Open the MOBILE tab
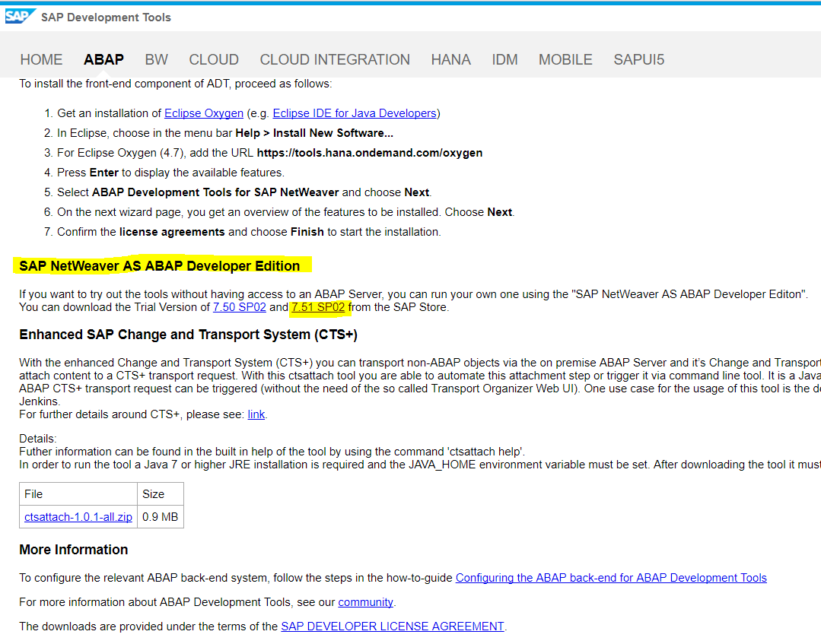The width and height of the screenshot is (821, 644). click(565, 59)
